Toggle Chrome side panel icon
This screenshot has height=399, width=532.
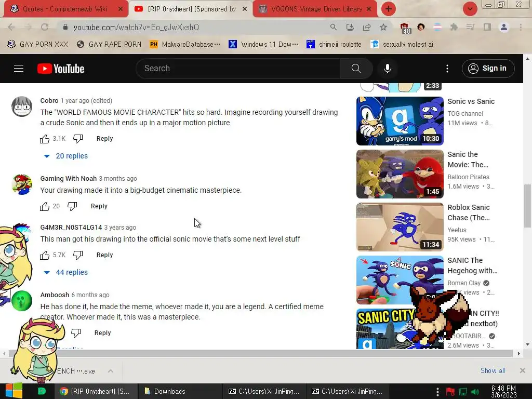coord(487,27)
